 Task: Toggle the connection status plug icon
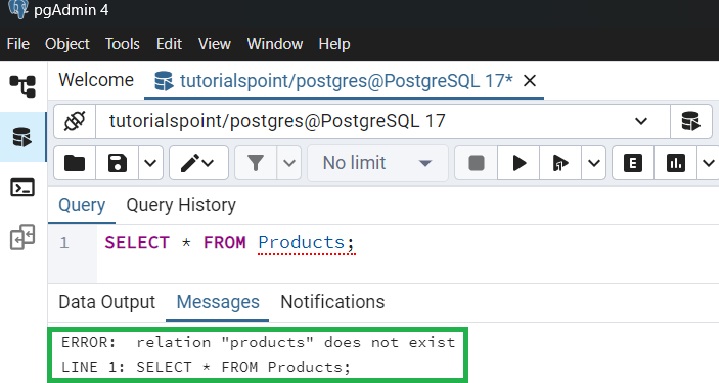click(74, 122)
